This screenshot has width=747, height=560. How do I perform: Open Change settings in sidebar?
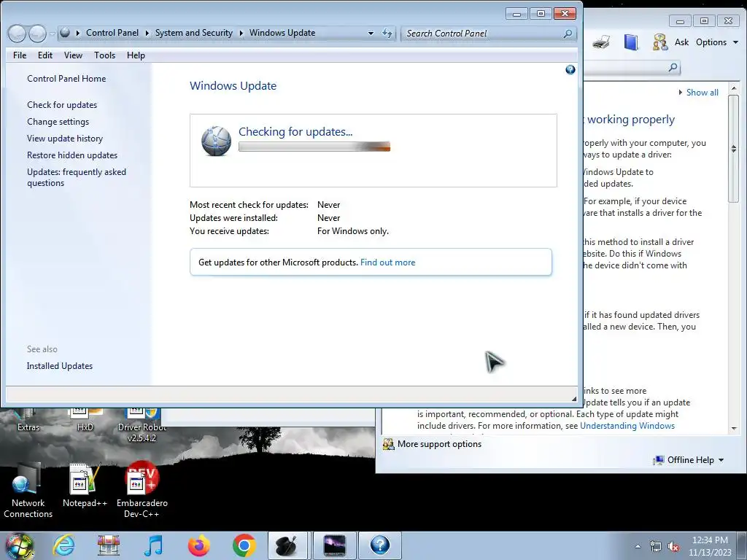click(x=58, y=122)
